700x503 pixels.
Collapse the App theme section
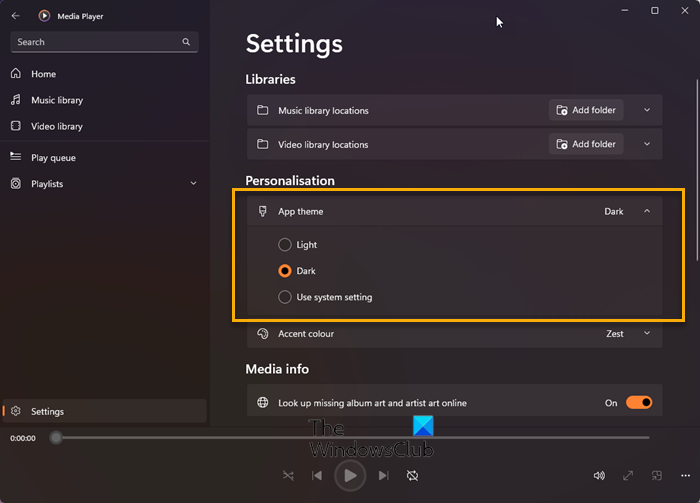[647, 212]
